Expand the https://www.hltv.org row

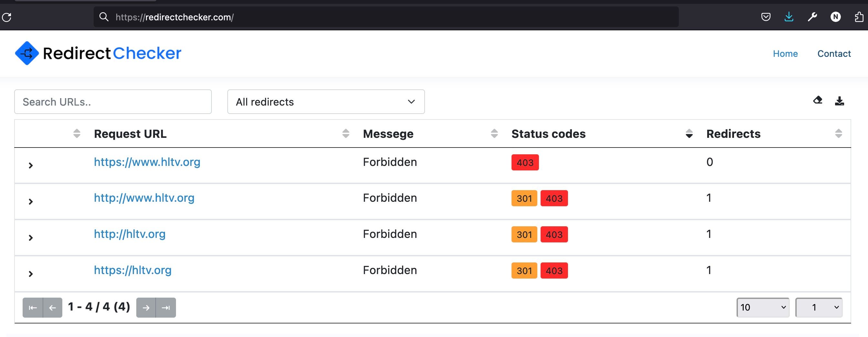pyautogui.click(x=31, y=166)
